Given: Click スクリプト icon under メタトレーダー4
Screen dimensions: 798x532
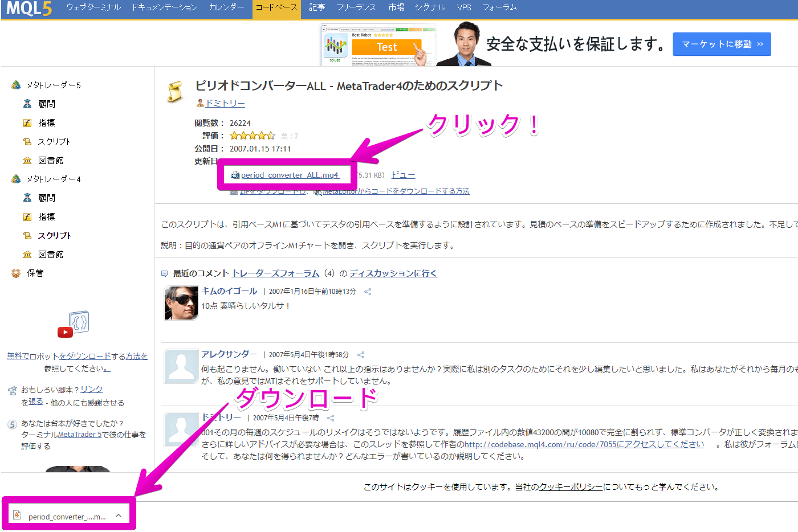Looking at the screenshot, I should pos(27,235).
